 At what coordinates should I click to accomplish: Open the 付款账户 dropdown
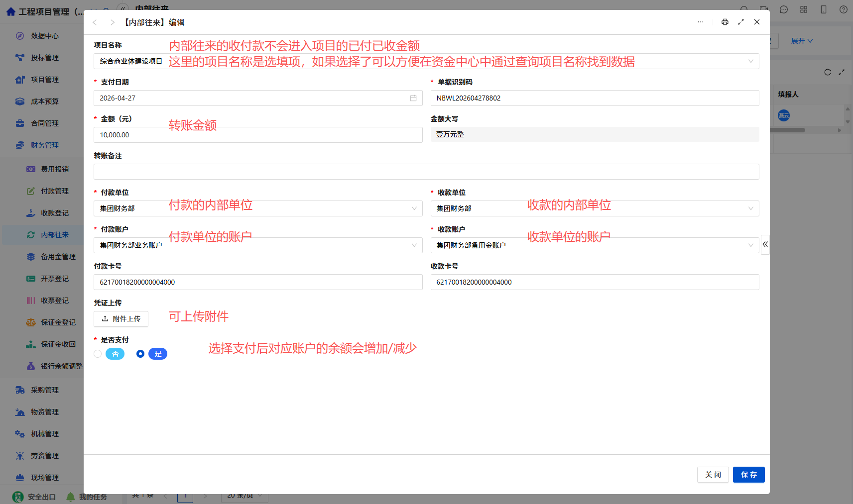click(x=258, y=245)
